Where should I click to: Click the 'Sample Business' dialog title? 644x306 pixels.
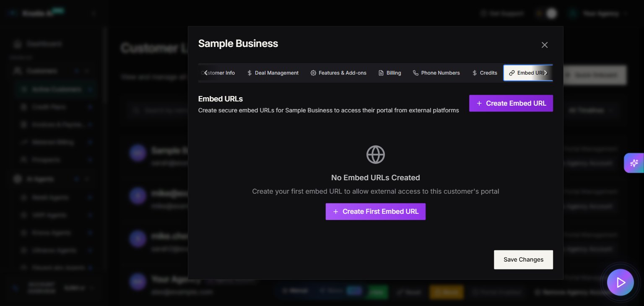coord(238,44)
